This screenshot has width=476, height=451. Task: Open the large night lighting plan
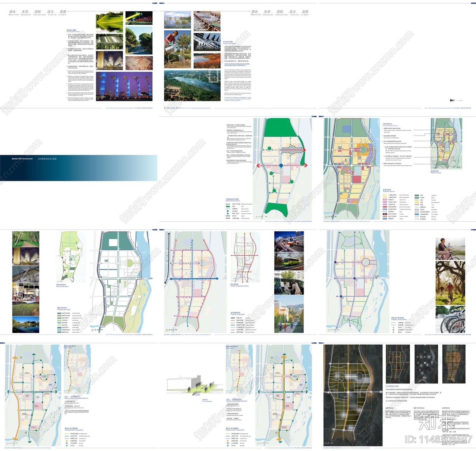(353, 395)
